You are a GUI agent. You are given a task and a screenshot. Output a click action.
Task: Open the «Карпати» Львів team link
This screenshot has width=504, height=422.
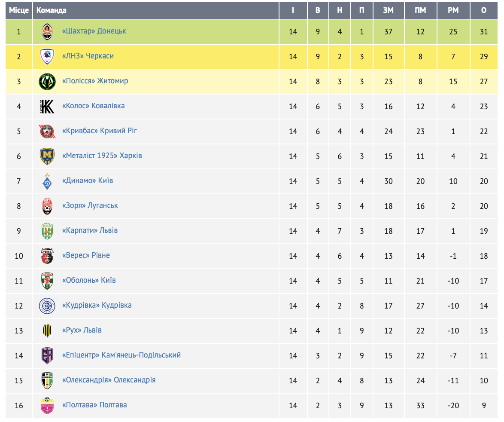[90, 230]
